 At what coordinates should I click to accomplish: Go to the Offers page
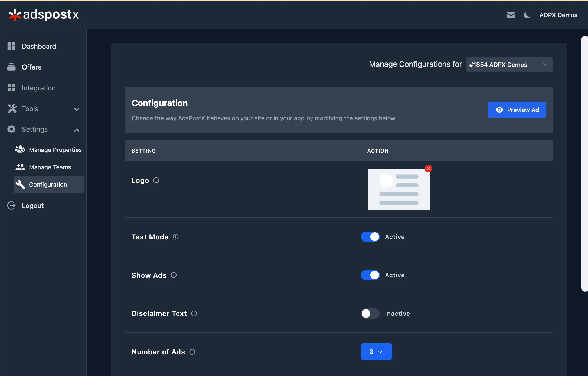pos(31,67)
